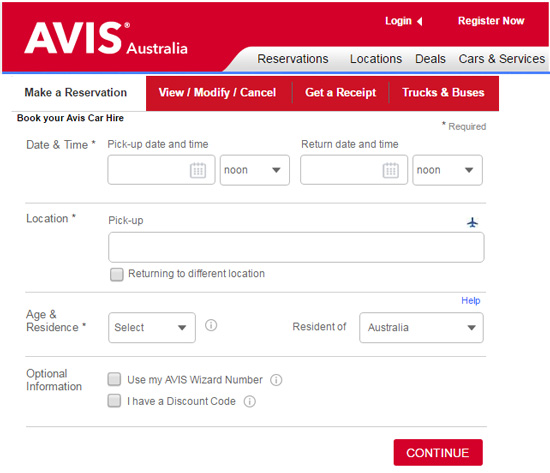This screenshot has height=473, width=550.
Task: Click the Help link
Action: tap(470, 301)
